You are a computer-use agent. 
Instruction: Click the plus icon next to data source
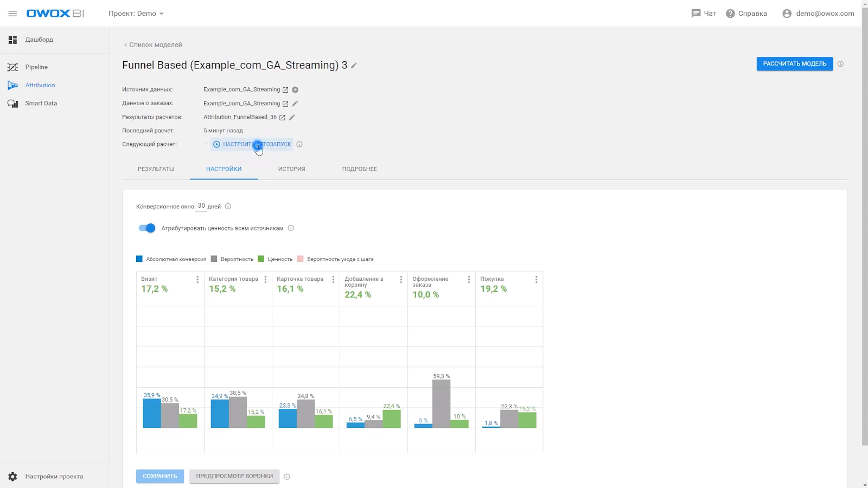(295, 90)
